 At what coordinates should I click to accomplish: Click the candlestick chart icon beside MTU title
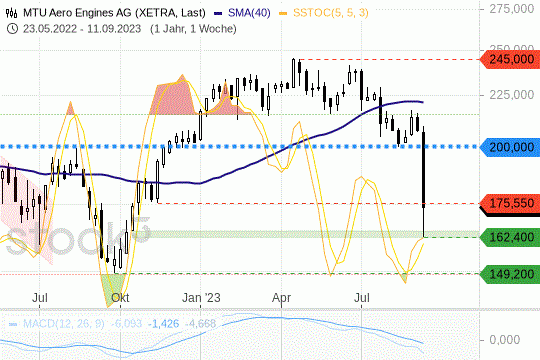(11, 13)
